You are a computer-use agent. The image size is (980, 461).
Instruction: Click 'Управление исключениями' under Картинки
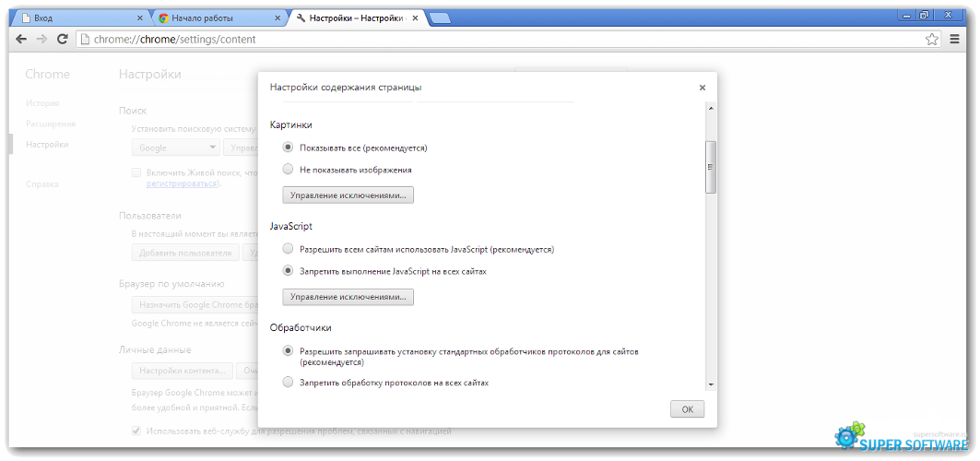[348, 195]
